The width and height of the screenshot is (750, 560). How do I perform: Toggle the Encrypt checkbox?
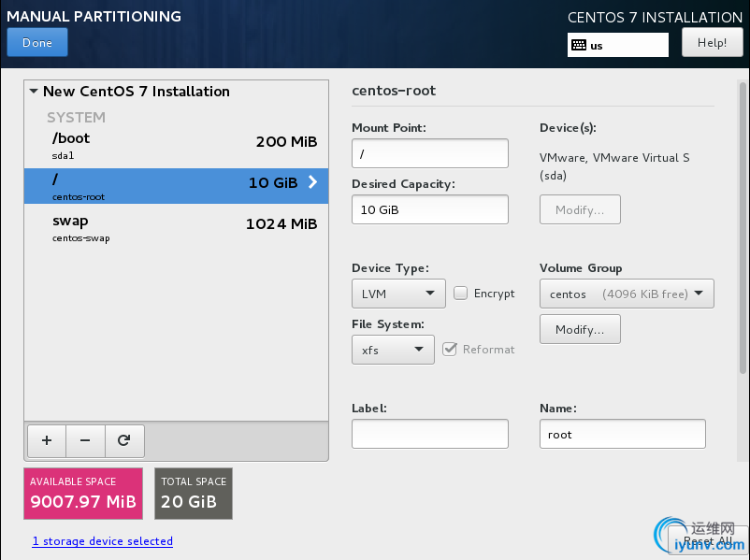(x=460, y=294)
